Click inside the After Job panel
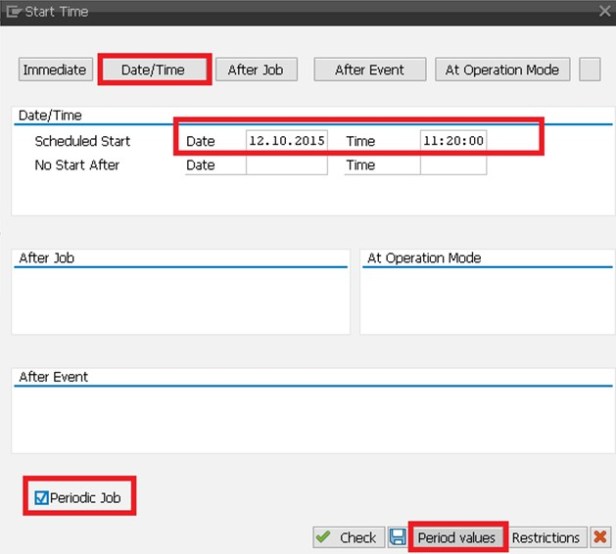This screenshot has height=554, width=616. (180, 300)
